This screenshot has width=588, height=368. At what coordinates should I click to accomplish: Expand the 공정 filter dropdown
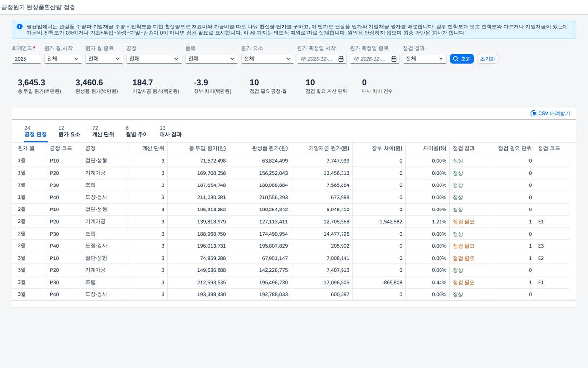click(x=154, y=59)
